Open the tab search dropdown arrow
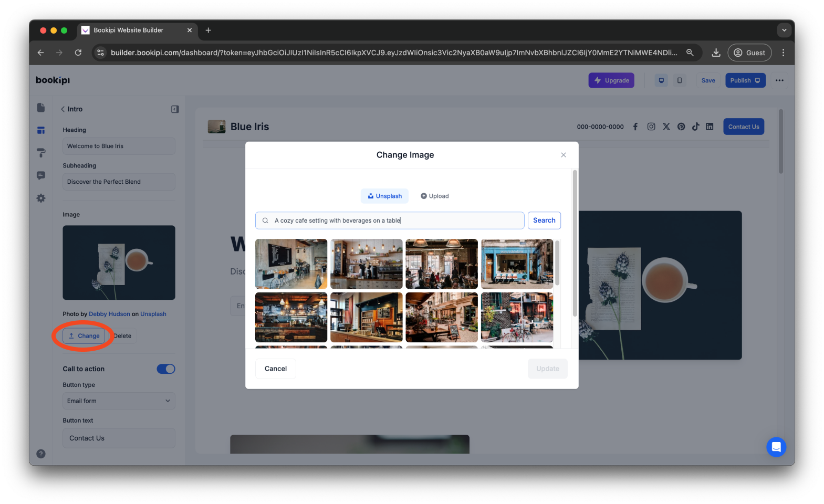This screenshot has height=504, width=824. [x=784, y=30]
